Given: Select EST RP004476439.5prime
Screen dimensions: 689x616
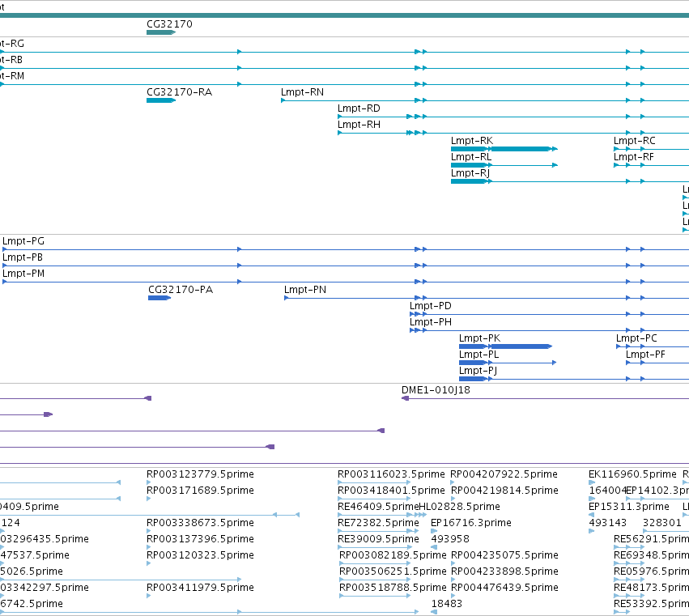Looking at the screenshot, I should point(504,588).
